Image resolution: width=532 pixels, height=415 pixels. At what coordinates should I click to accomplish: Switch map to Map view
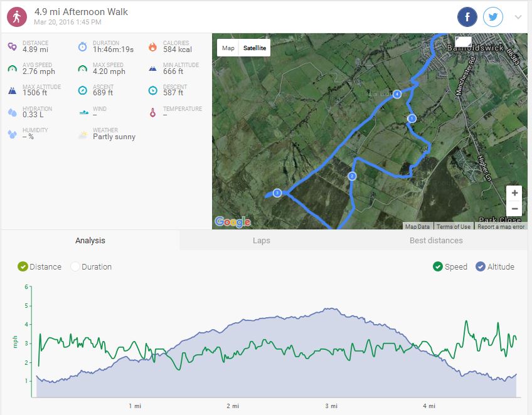(x=228, y=48)
